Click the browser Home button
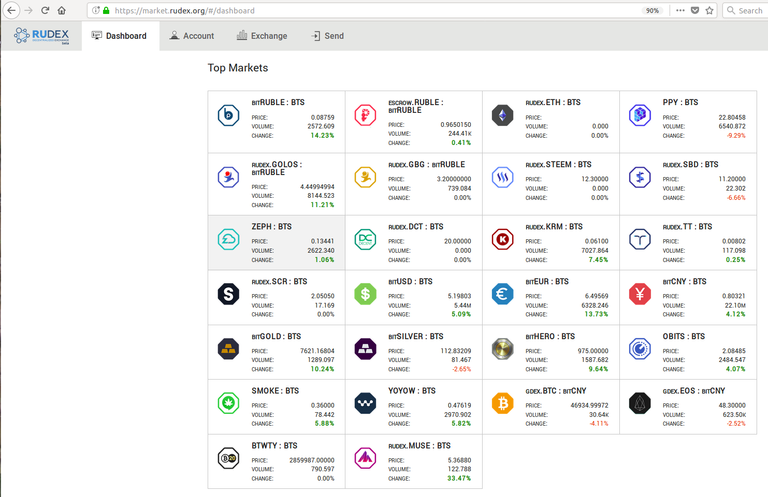 [62, 10]
